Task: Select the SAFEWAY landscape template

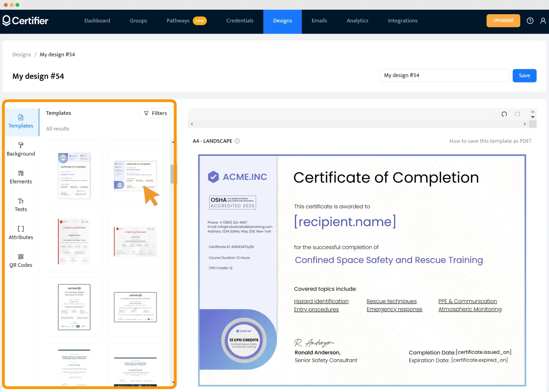Action: [135, 307]
